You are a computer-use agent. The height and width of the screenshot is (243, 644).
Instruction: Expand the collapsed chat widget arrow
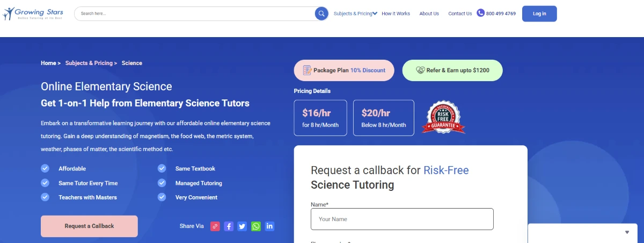click(627, 233)
